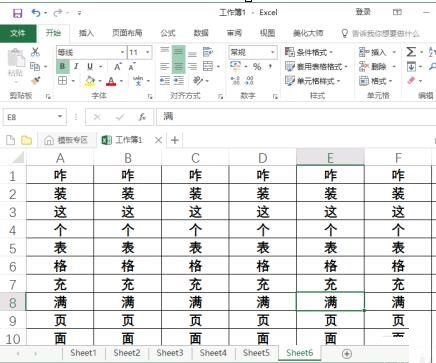This screenshot has width=436, height=363.
Task: Switch to the 审阅 ribbon tab
Action: click(x=234, y=33)
